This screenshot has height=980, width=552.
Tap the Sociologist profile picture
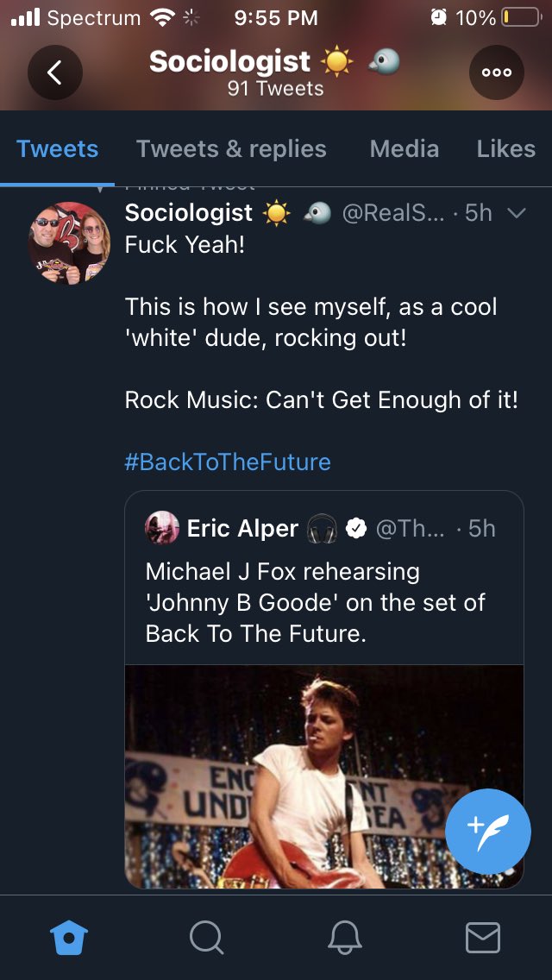click(69, 244)
